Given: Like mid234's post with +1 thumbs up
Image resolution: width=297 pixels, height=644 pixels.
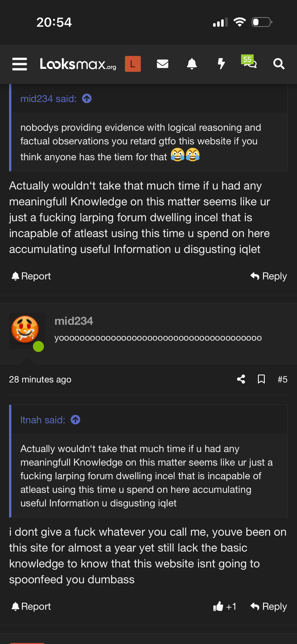Looking at the screenshot, I should click(x=224, y=606).
